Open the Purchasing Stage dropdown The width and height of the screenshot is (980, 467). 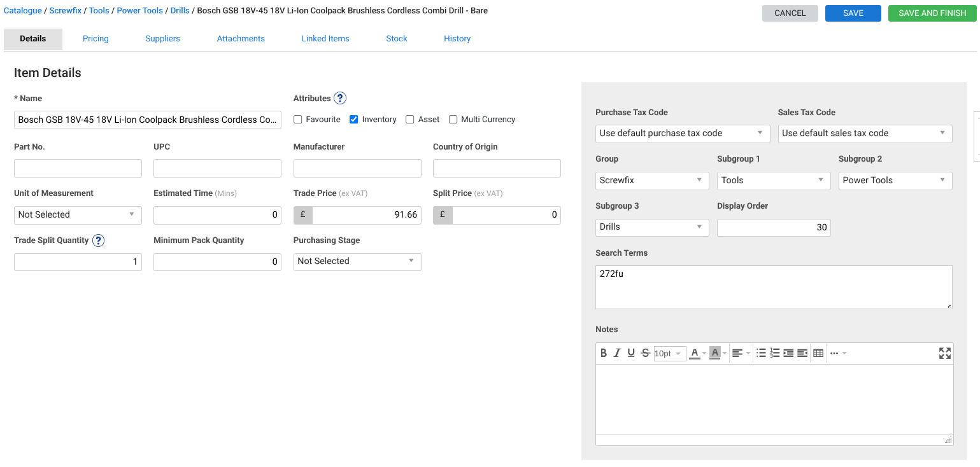[357, 261]
